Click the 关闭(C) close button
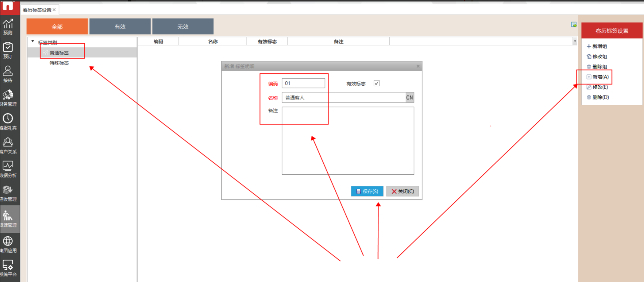This screenshot has width=644, height=282. point(402,191)
